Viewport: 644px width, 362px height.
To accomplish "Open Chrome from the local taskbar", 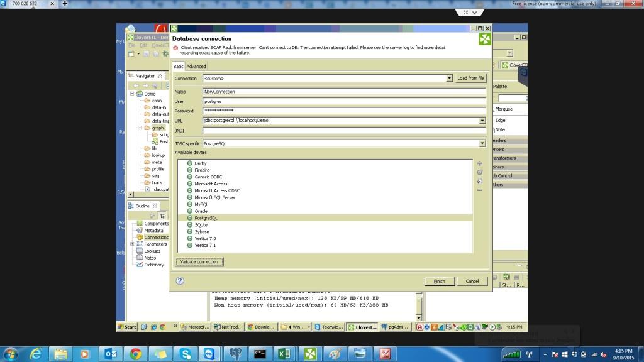I will click(136, 354).
